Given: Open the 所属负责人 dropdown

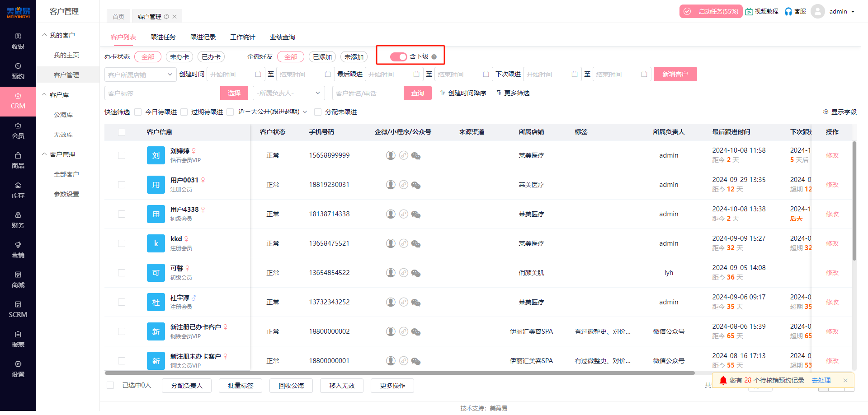Looking at the screenshot, I should coord(288,93).
